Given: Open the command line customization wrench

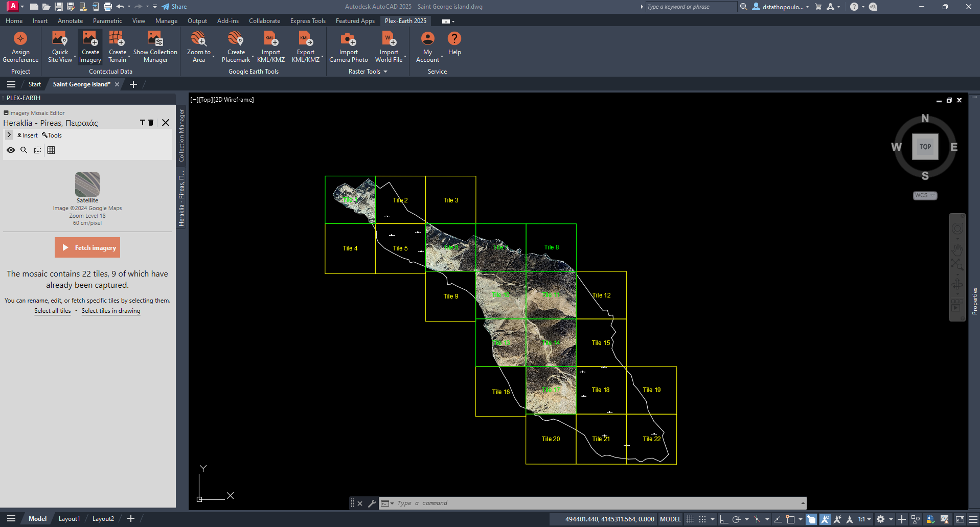Looking at the screenshot, I should pyautogui.click(x=372, y=503).
